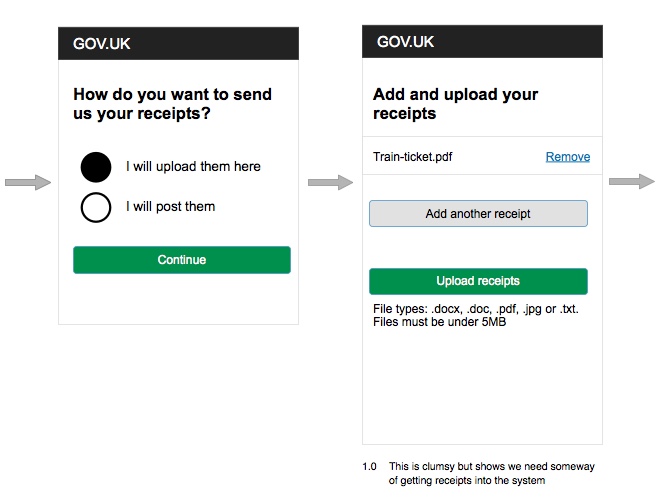Click the "I will upload them here" label text
Viewport: 662px width, 504px height.
[x=193, y=167]
